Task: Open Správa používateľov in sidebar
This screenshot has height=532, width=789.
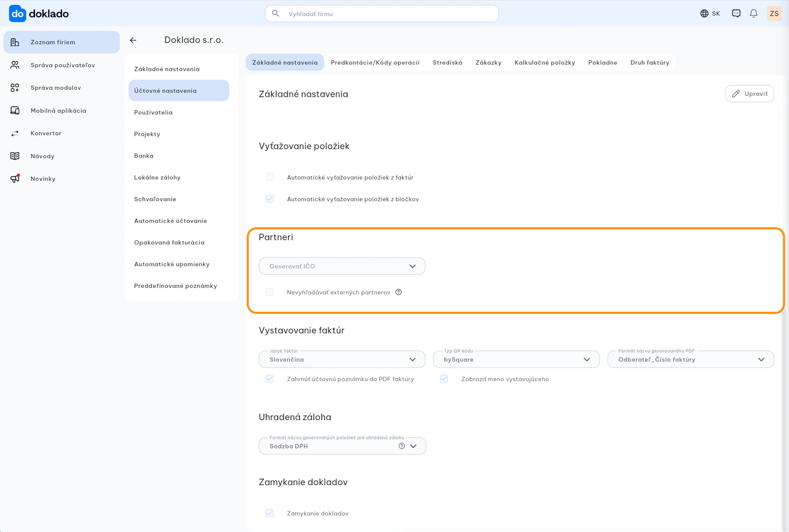Action: tap(62, 65)
